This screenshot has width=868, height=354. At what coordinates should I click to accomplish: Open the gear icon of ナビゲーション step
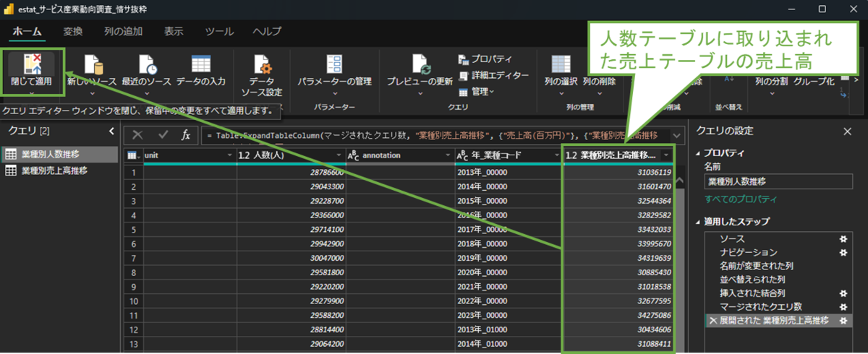pyautogui.click(x=842, y=252)
